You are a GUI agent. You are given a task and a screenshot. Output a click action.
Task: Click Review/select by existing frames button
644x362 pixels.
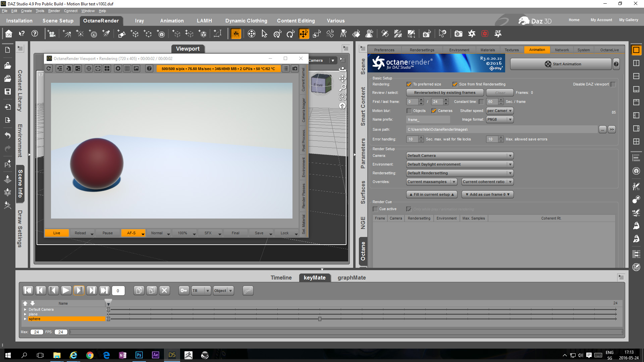coord(444,93)
